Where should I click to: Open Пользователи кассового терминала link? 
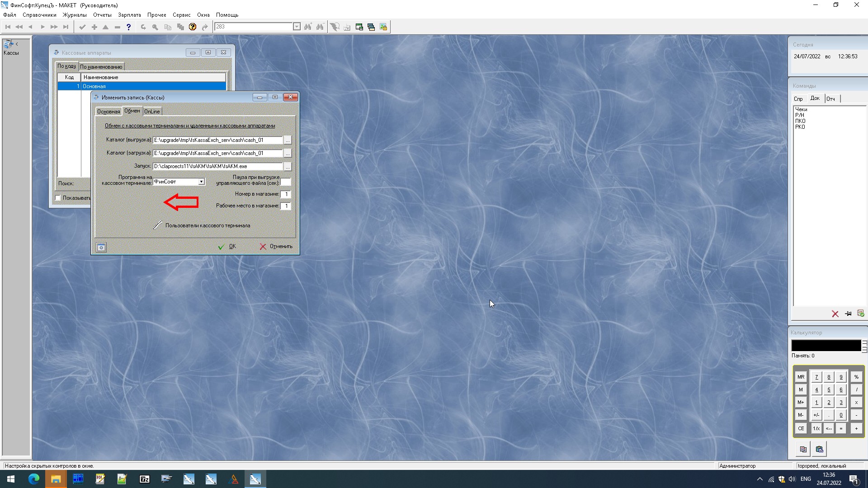[207, 225]
